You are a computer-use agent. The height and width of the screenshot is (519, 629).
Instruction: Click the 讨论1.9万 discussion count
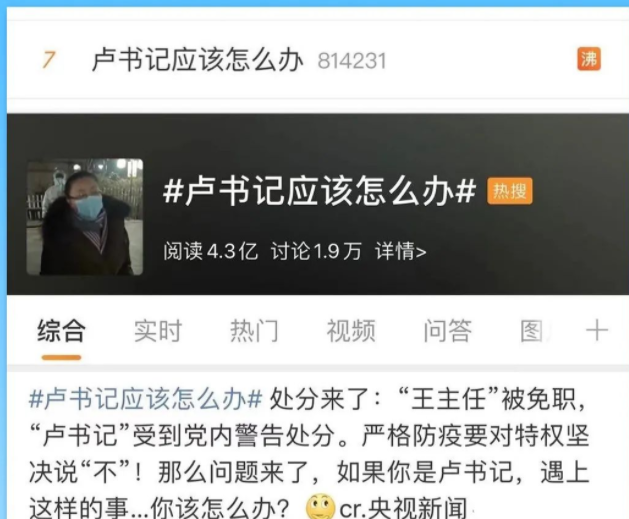(316, 251)
